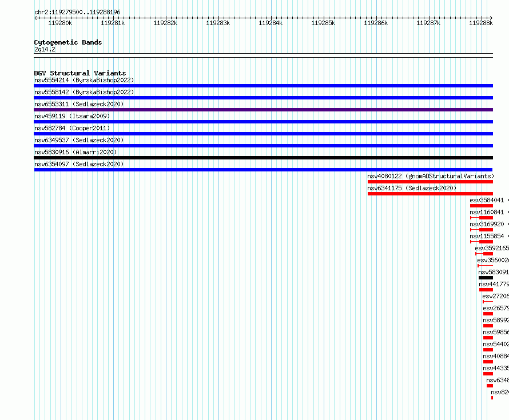
Task: Select the 119281k ruler tick label
Action: (x=113, y=23)
